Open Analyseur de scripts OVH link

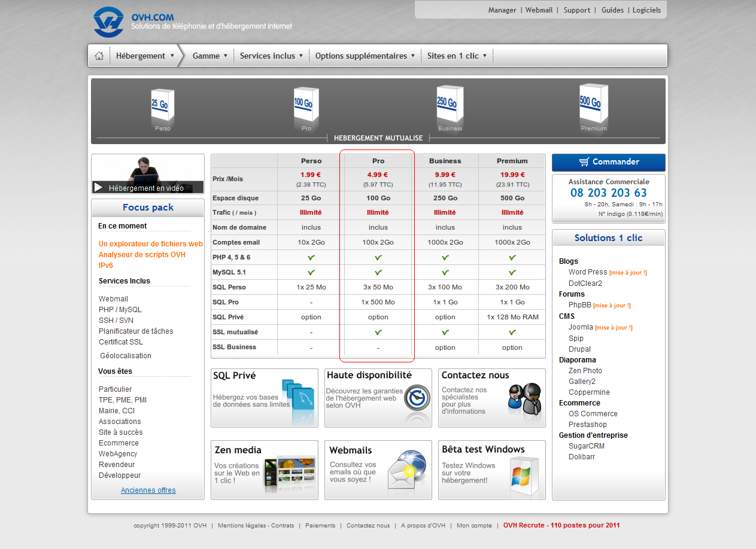[x=142, y=255]
